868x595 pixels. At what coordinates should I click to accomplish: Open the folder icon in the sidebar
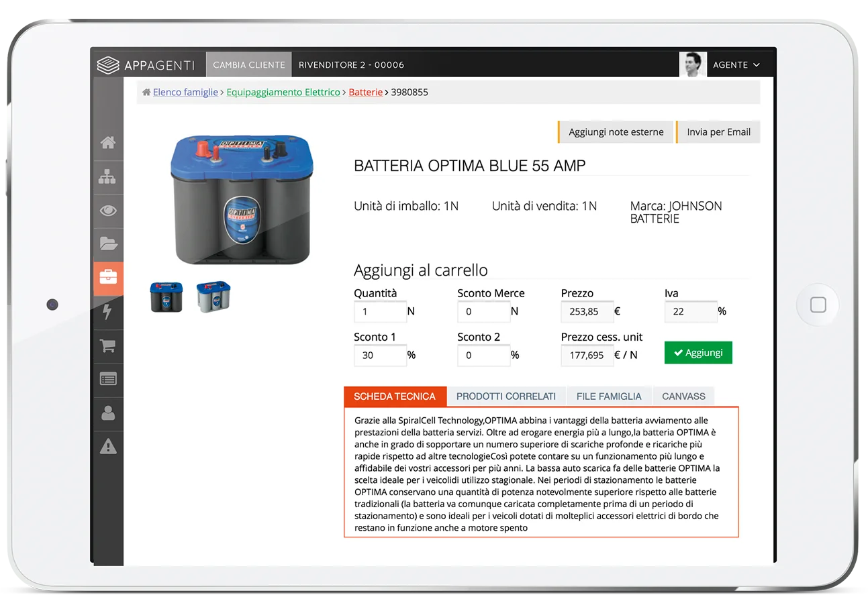point(108,244)
